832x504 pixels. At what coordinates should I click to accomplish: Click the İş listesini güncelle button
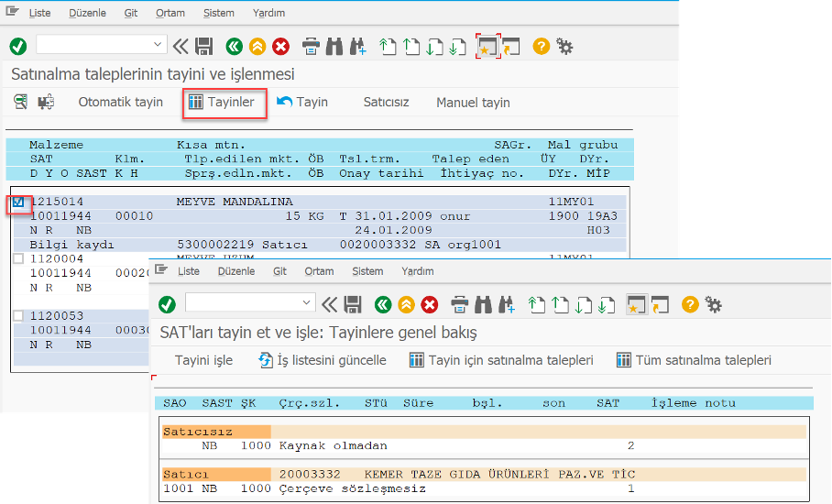(323, 360)
